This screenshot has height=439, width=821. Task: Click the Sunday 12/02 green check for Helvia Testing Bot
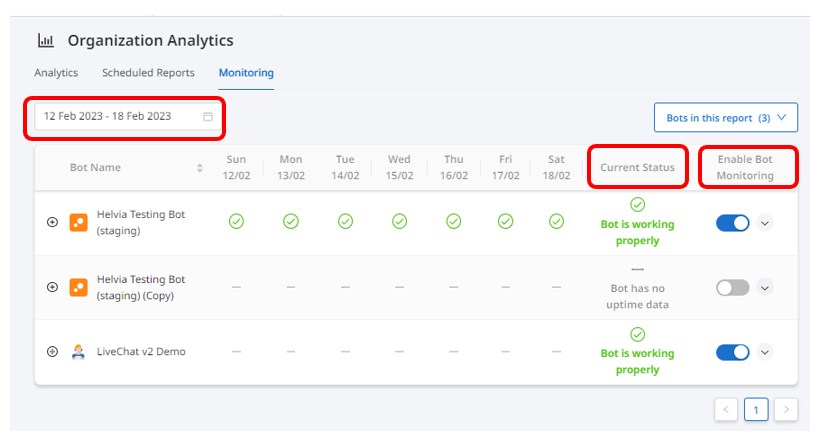click(236, 222)
